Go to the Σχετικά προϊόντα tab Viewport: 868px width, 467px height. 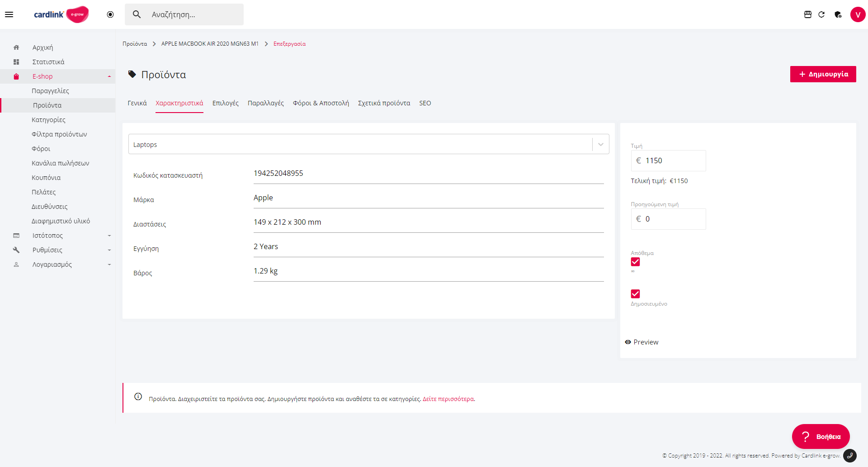coord(384,103)
